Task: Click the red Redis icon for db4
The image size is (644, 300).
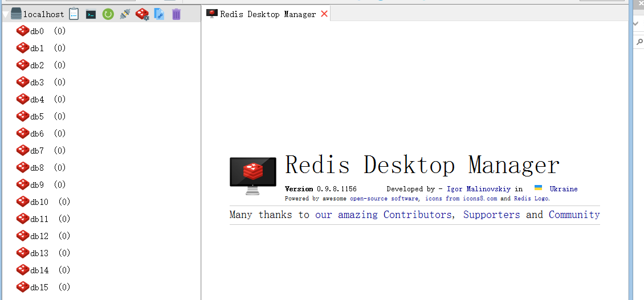Action: pos(23,99)
